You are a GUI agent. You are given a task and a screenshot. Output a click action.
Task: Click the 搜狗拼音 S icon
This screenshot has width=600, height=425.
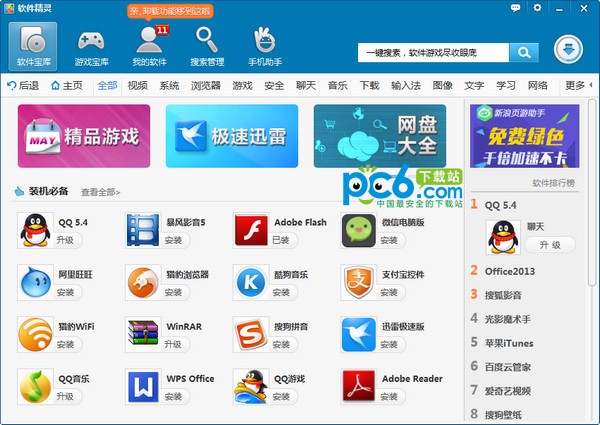coord(251,334)
